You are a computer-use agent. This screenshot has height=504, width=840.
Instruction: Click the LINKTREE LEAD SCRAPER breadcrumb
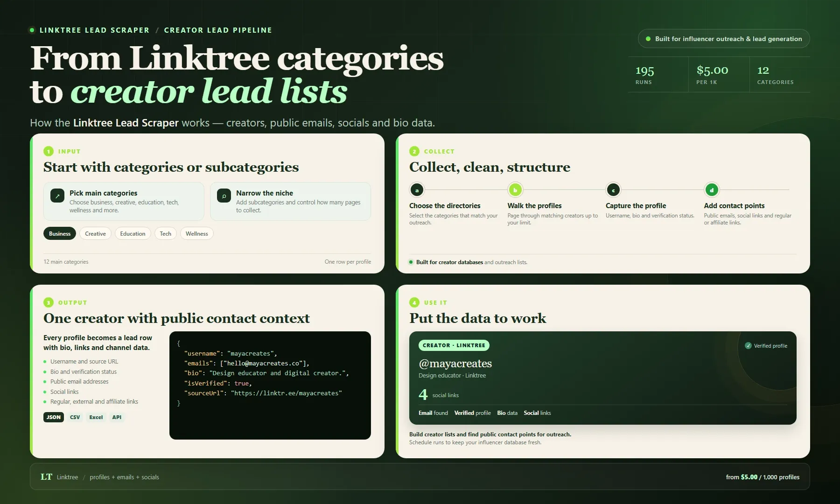94,30
